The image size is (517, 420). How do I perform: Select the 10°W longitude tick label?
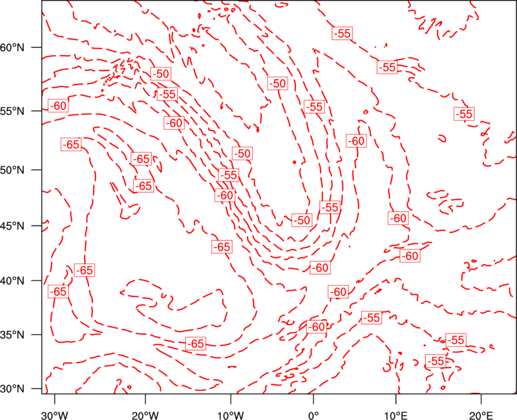(x=231, y=415)
